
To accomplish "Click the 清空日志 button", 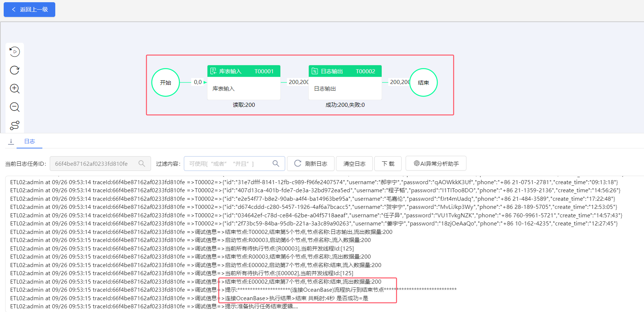I will (354, 164).
